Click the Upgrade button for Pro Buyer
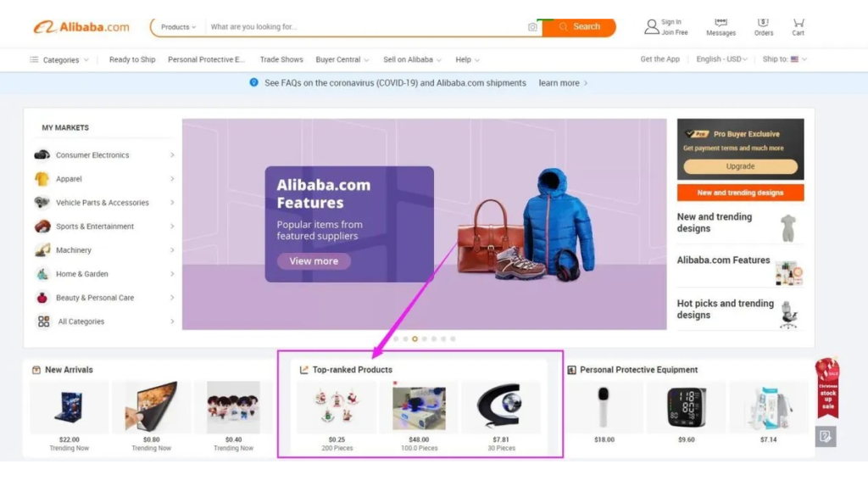The width and height of the screenshot is (868, 481). point(740,166)
